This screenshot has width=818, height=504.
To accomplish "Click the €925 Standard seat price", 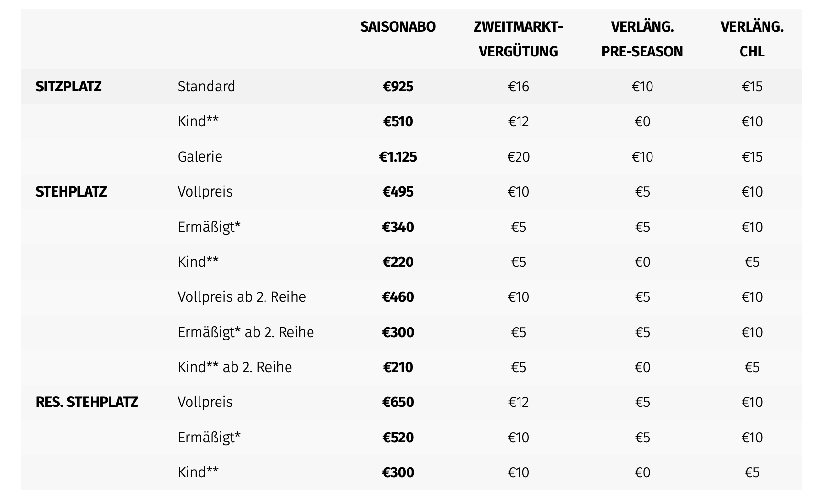I will pos(398,87).
